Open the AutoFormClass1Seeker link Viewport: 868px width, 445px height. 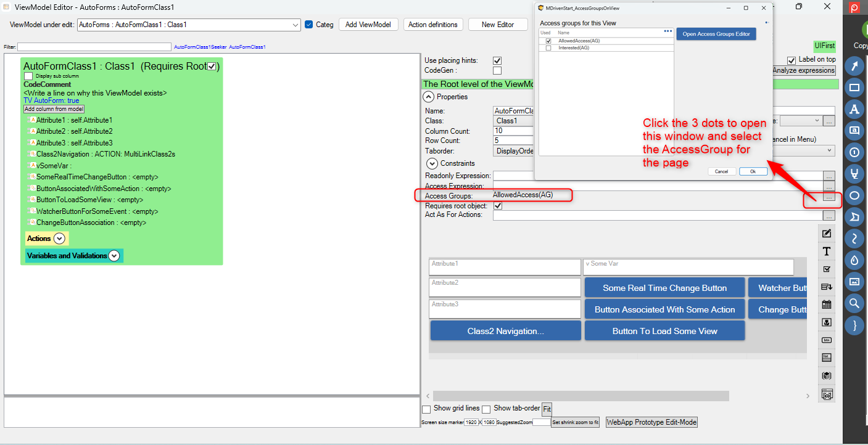tap(200, 47)
